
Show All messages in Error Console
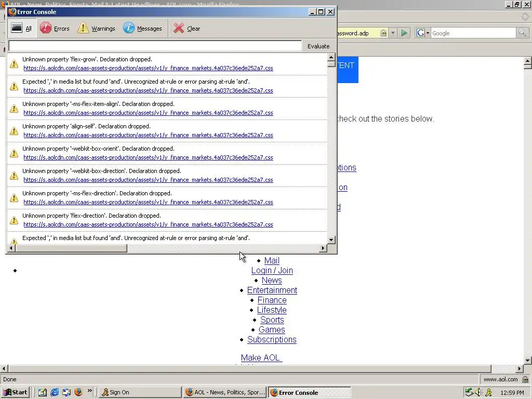[x=21, y=29]
